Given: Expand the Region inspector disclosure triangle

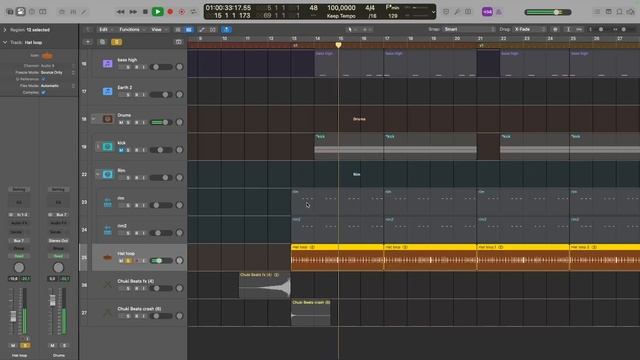Looking at the screenshot, I should pos(5,30).
